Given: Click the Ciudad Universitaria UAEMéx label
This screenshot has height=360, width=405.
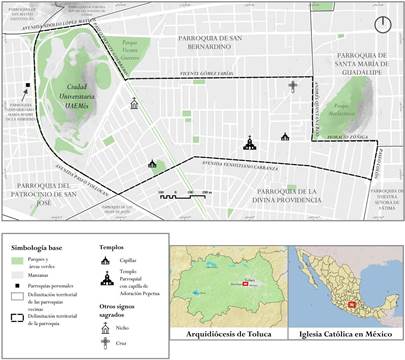Looking at the screenshot, I should click(x=77, y=97).
